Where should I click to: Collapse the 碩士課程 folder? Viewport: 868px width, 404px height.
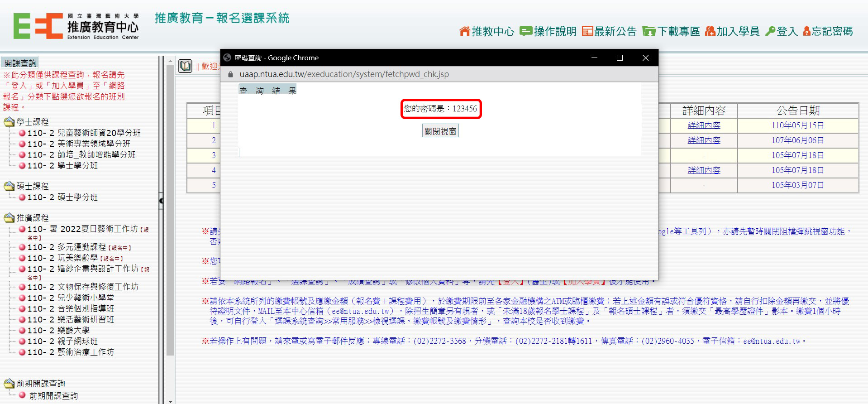9,186
